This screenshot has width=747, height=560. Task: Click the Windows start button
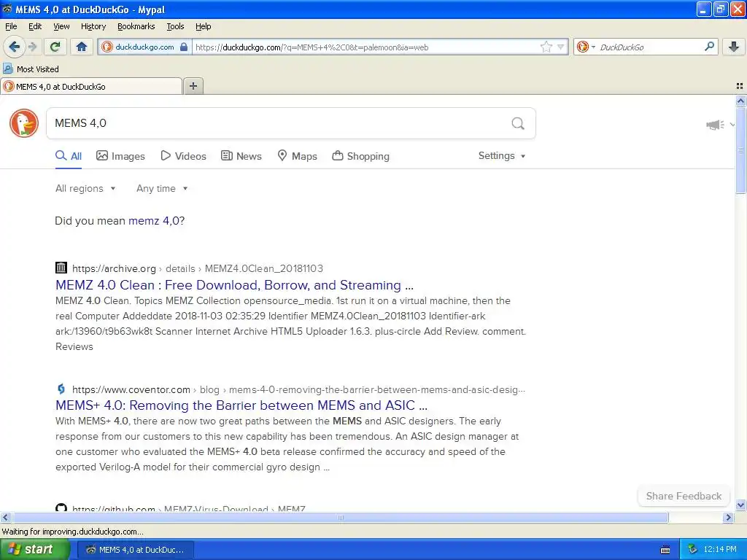pyautogui.click(x=34, y=550)
